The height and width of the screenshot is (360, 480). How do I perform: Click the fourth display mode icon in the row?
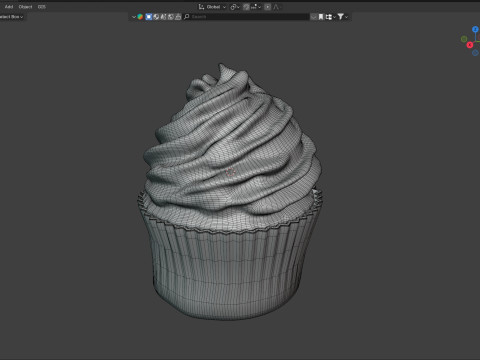171,17
